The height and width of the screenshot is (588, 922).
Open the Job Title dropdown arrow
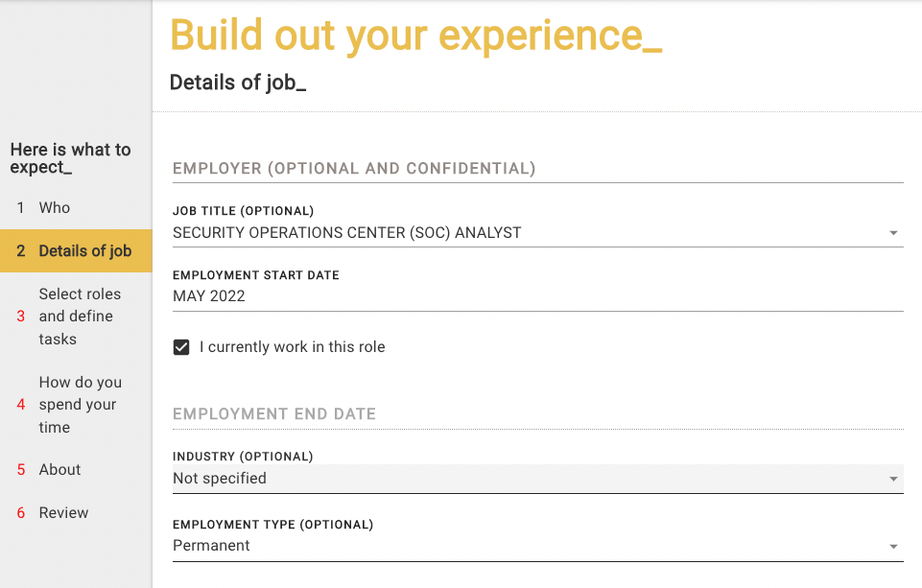pos(893,233)
